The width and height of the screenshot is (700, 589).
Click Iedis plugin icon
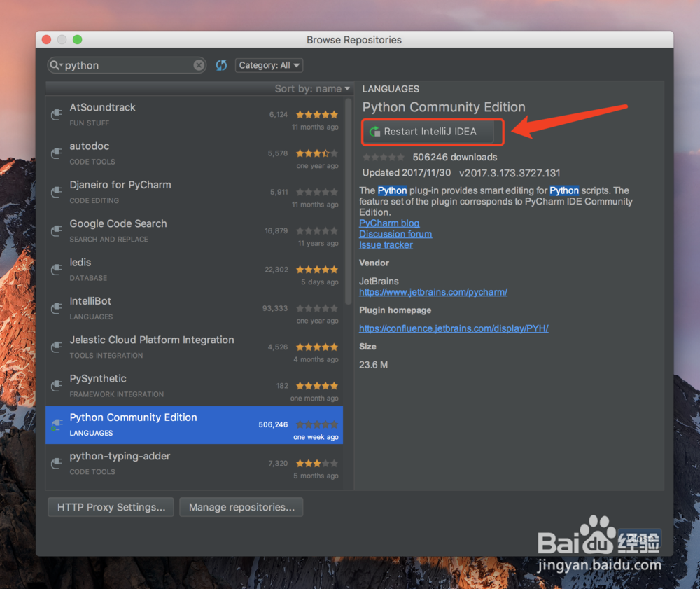point(57,270)
